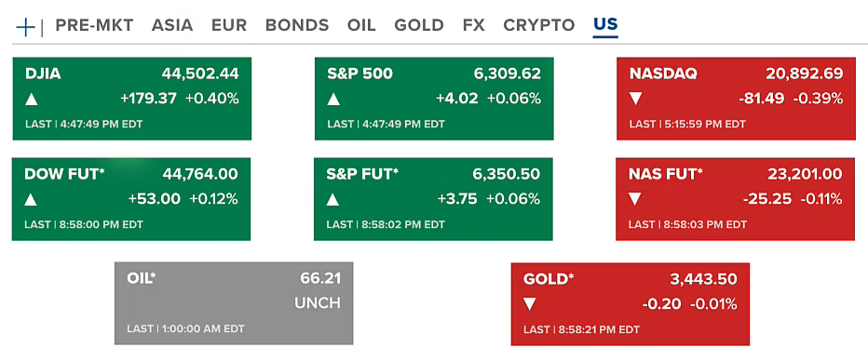Click the down arrow in NAS FUT tile
This screenshot has height=360, width=868.
click(635, 199)
